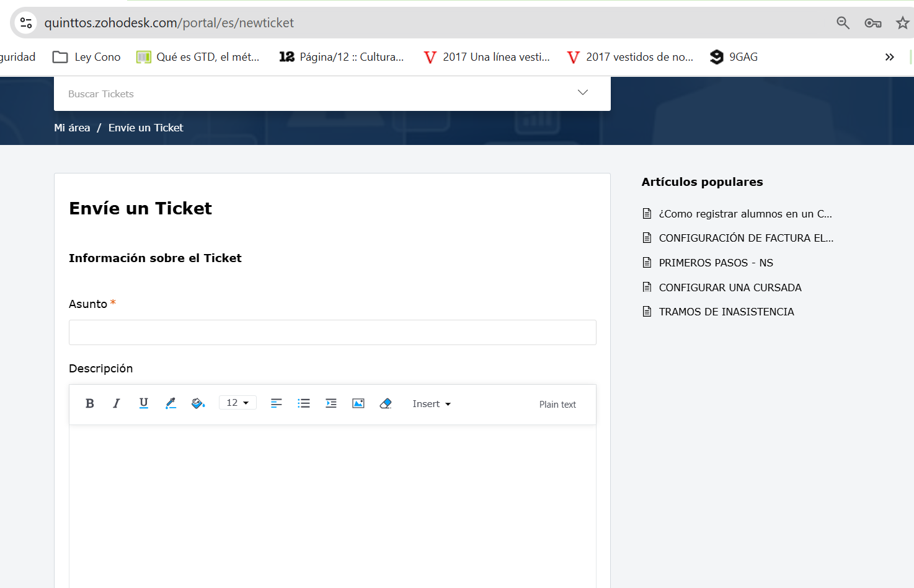914x588 pixels.
Task: Open the 2017 Una línea vesti... bookmark
Action: coord(487,57)
